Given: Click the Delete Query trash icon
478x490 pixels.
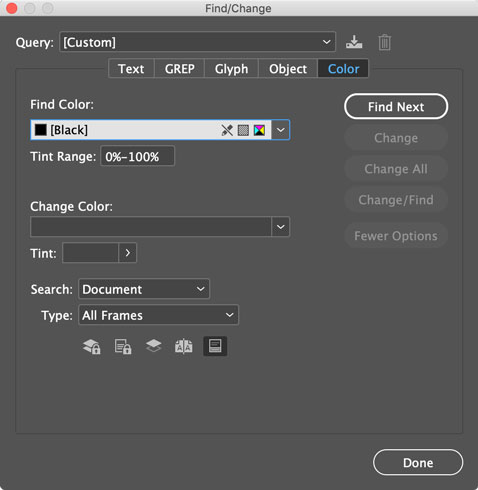Looking at the screenshot, I should pyautogui.click(x=384, y=42).
